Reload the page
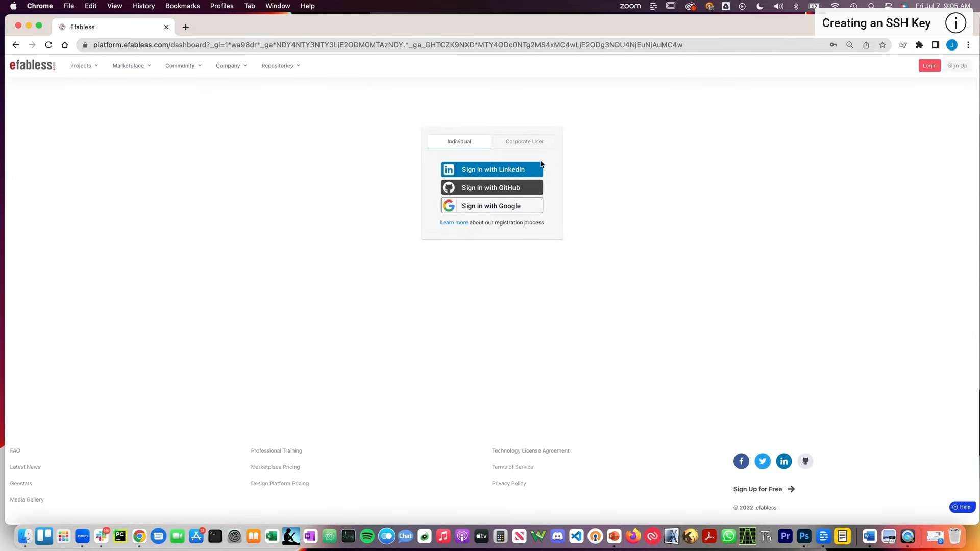This screenshot has width=980, height=551. tap(48, 45)
